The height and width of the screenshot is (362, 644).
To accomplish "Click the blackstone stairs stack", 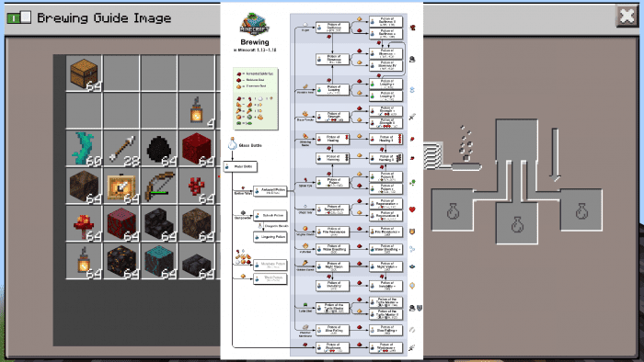I will (x=159, y=223).
